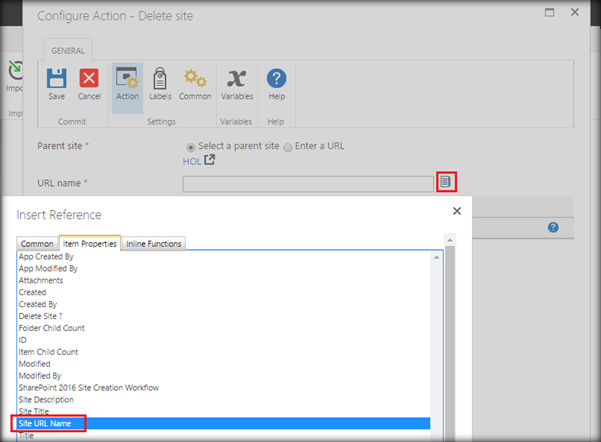This screenshot has width=601, height=442.
Task: Select the Action settings icon
Action: (127, 78)
